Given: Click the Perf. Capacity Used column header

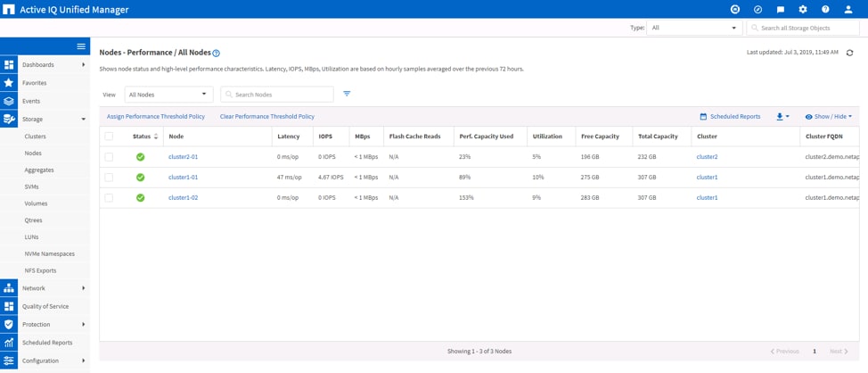Looking at the screenshot, I should (x=486, y=137).
